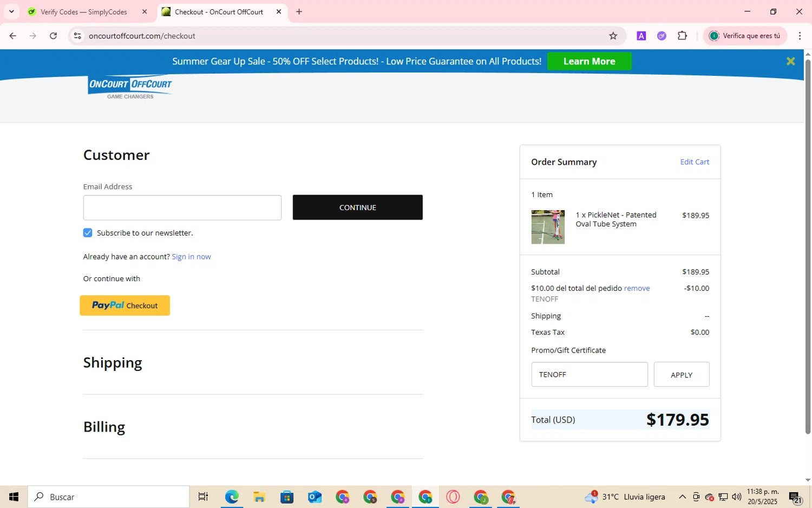Click the Verifica que eres tú profile chip
812x508 pixels.
[x=745, y=36]
